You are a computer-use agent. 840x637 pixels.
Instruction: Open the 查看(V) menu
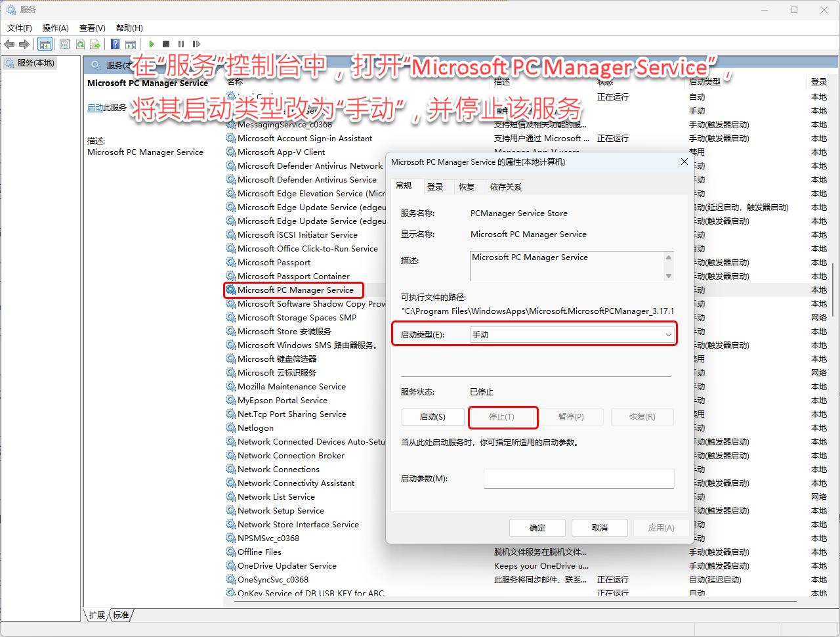(x=93, y=28)
